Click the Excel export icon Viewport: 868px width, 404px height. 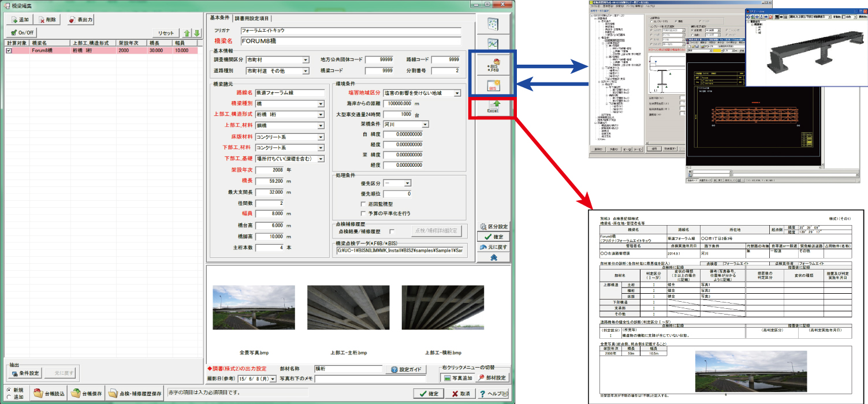(493, 107)
